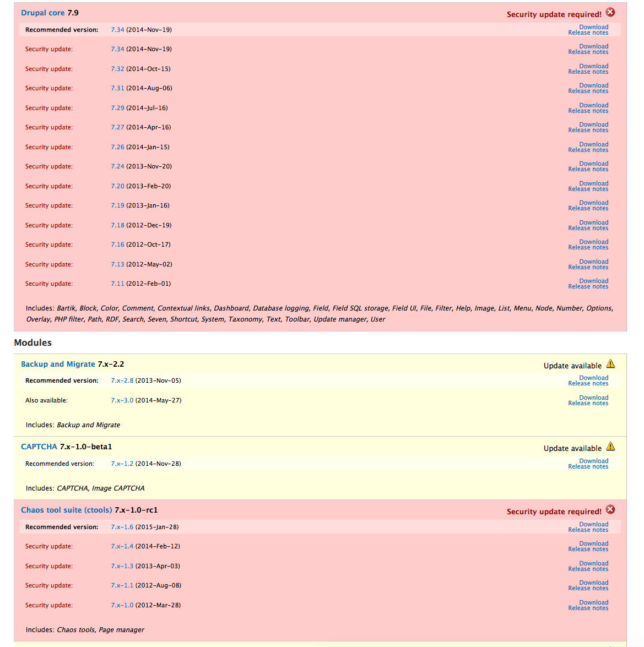The width and height of the screenshot is (644, 647).
Task: Open Drupal core version 7.18 link
Action: (x=118, y=225)
